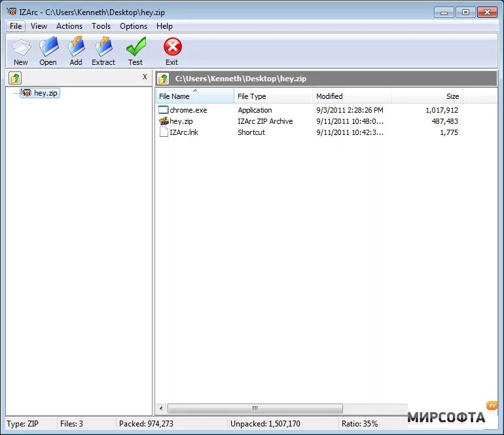Image resolution: width=504 pixels, height=435 pixels.
Task: Select the hey.zip node in the tree
Action: pyautogui.click(x=40, y=93)
